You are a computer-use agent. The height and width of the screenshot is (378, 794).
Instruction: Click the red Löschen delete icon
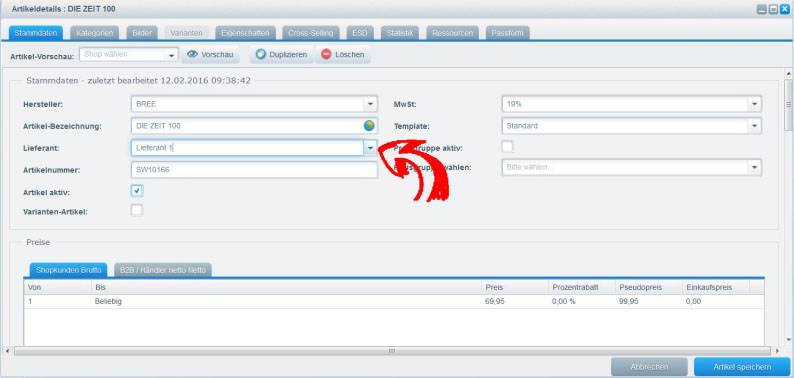coord(326,54)
